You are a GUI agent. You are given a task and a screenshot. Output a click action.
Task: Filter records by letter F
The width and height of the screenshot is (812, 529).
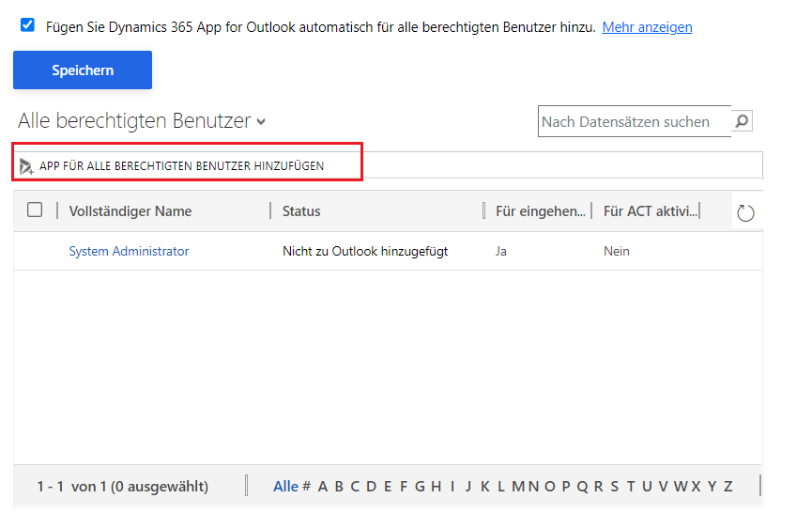[x=404, y=487]
